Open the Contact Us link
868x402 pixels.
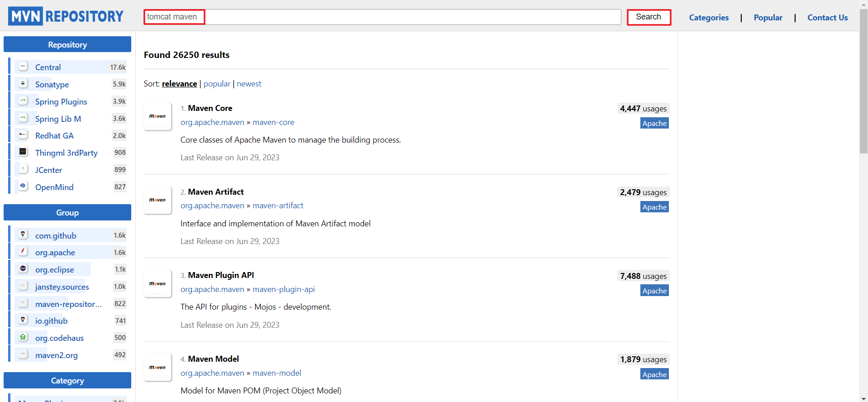[827, 18]
